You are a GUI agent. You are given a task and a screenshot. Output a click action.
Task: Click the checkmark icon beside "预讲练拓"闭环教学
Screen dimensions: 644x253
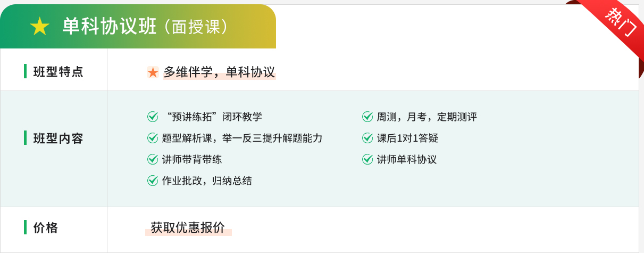click(153, 117)
